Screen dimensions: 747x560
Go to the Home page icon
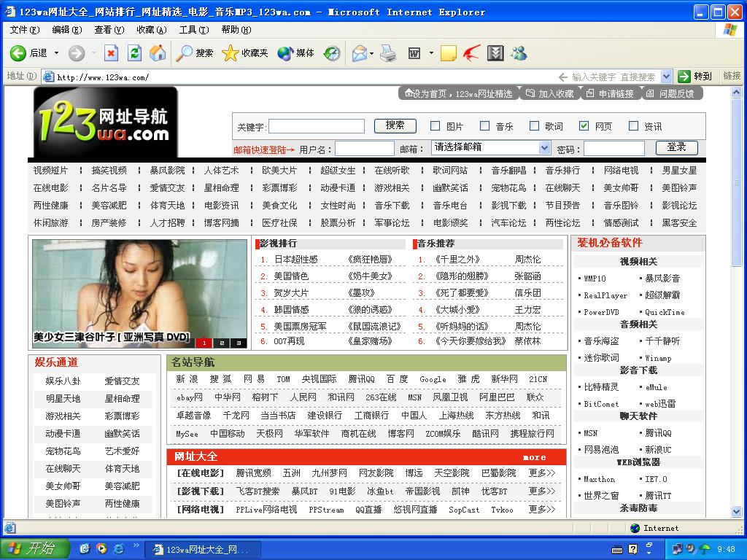tap(158, 52)
